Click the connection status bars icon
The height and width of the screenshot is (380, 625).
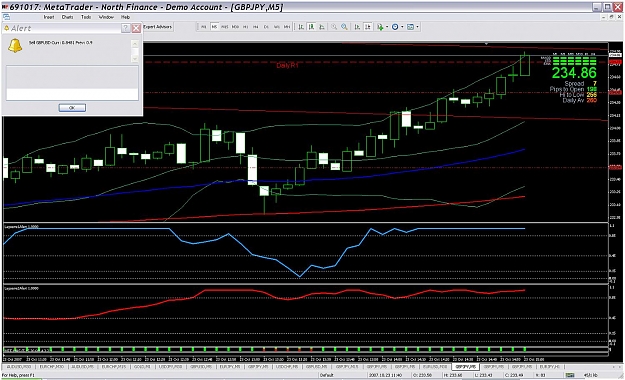[x=570, y=375]
